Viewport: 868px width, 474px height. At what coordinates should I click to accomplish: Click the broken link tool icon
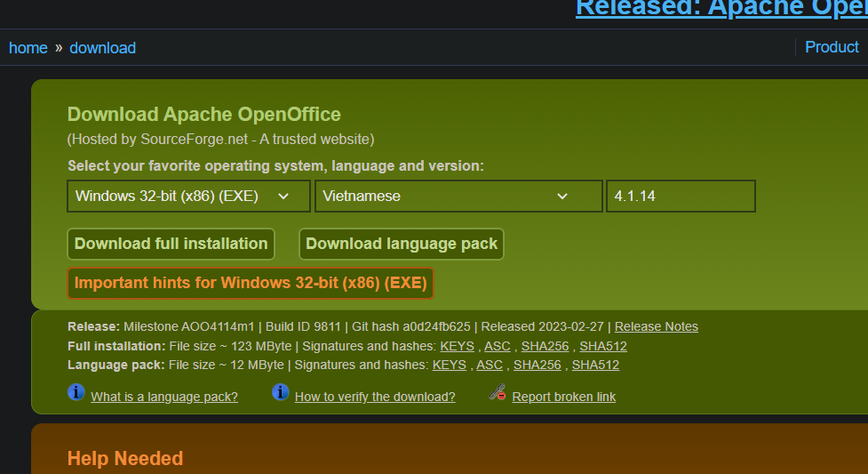click(x=498, y=392)
